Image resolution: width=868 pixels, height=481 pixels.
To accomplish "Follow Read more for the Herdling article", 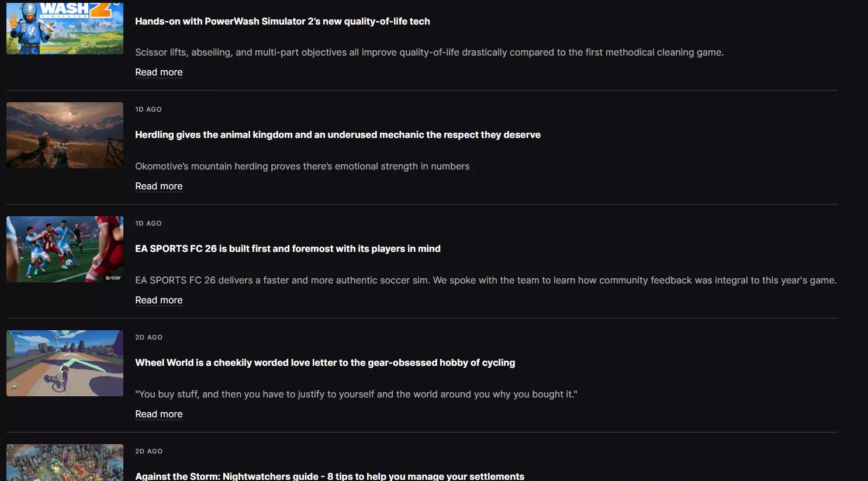I will tap(159, 186).
